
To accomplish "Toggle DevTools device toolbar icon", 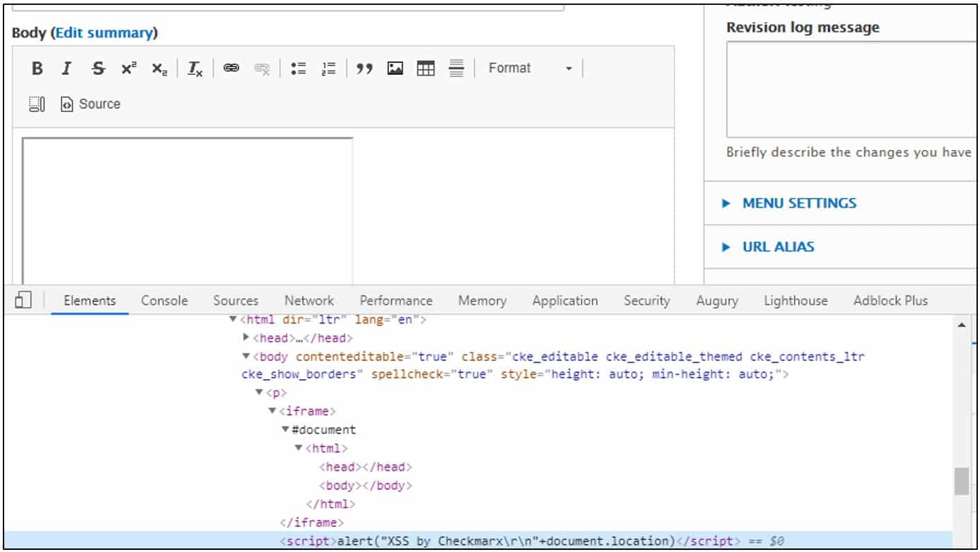I will (x=23, y=300).
